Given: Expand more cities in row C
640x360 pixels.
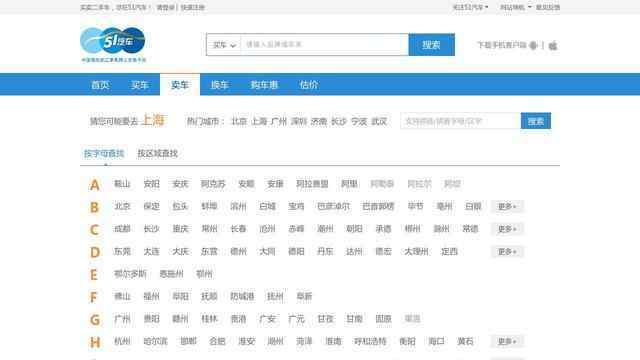Looking at the screenshot, I should pos(507,229).
